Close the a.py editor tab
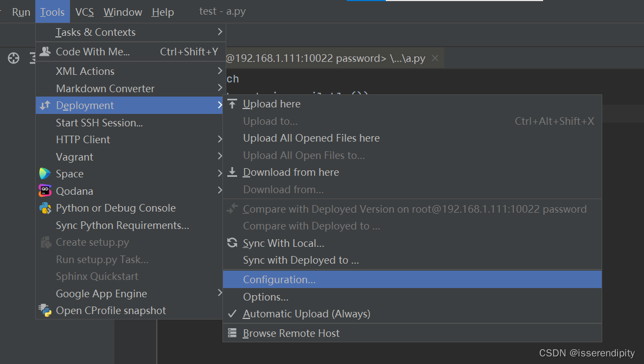 tap(435, 58)
